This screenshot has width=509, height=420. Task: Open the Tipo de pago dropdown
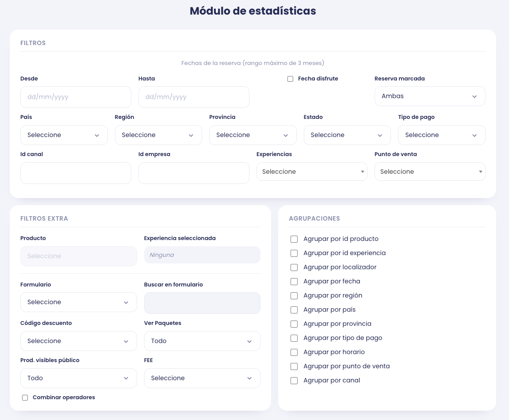(x=442, y=135)
